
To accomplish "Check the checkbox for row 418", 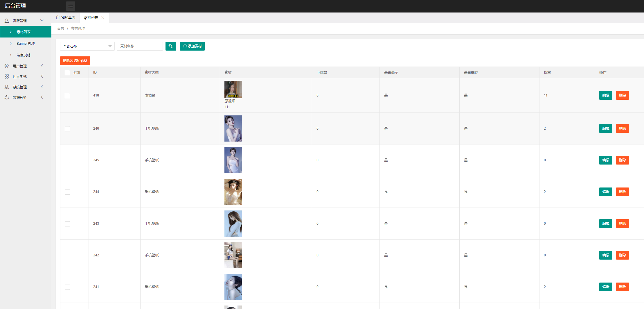I will (x=67, y=96).
